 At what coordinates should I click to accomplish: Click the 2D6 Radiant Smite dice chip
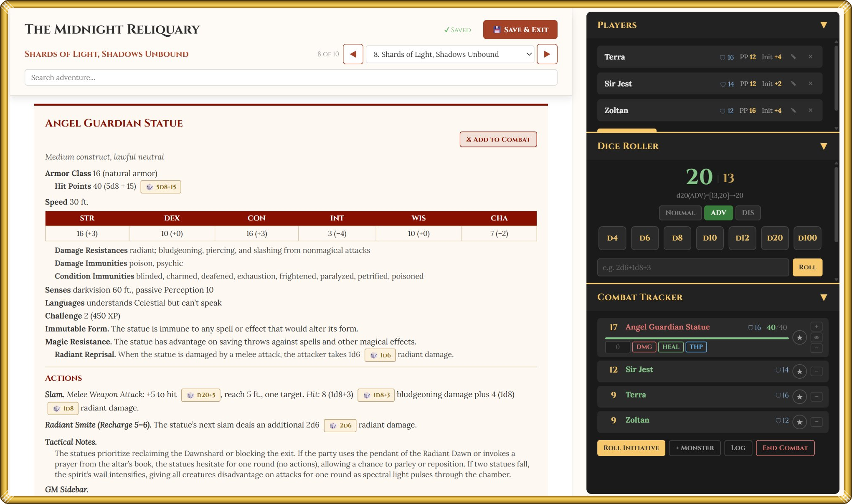tap(340, 425)
